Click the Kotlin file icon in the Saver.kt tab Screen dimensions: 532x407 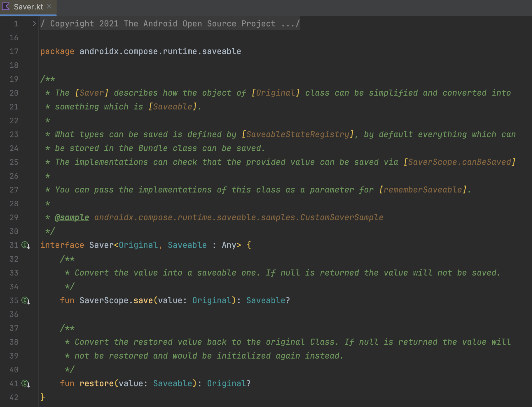coord(5,7)
